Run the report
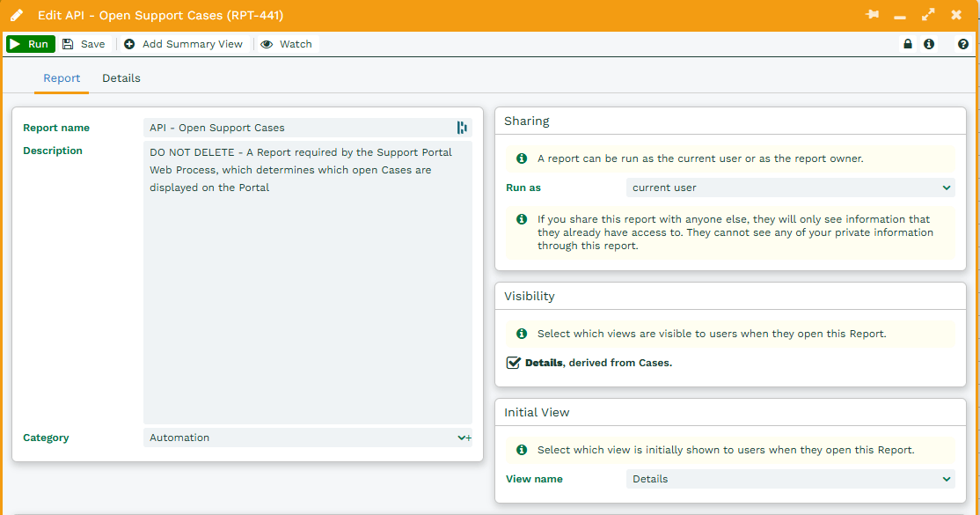This screenshot has height=515, width=980. [x=31, y=44]
